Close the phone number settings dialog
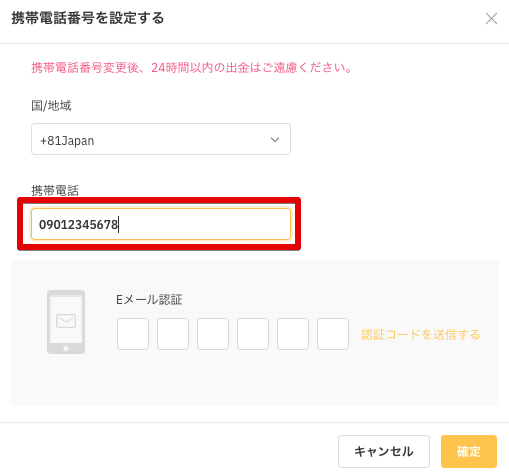509x475 pixels. pyautogui.click(x=491, y=19)
